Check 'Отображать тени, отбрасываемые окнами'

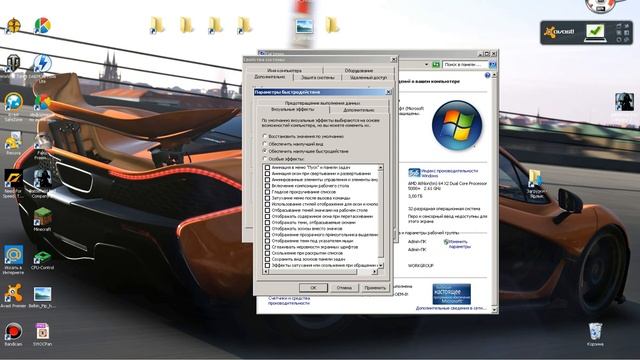(267, 222)
